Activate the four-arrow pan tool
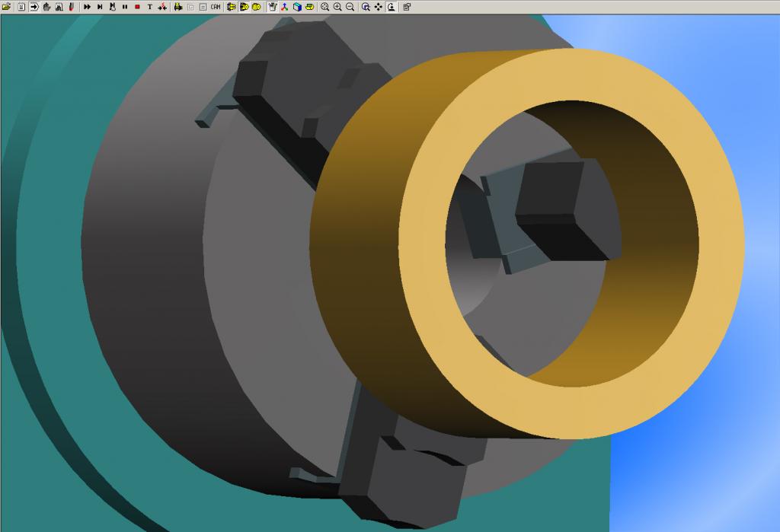 (379, 7)
